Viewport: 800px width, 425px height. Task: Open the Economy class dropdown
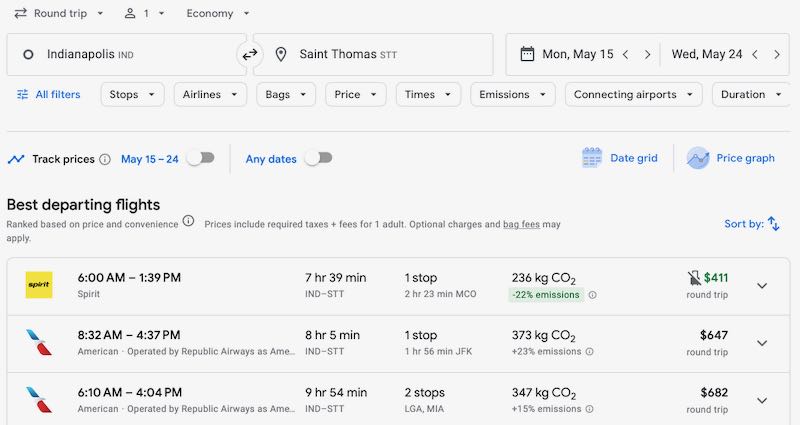[218, 14]
